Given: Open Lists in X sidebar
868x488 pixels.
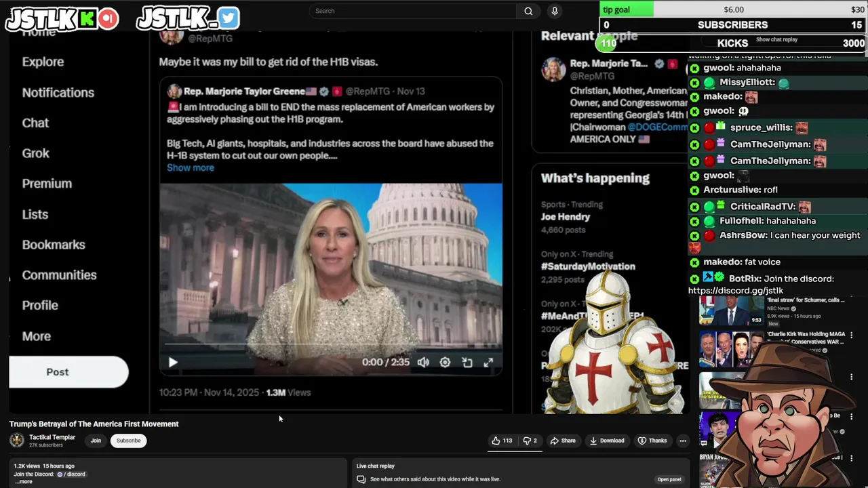Looking at the screenshot, I should [x=35, y=214].
